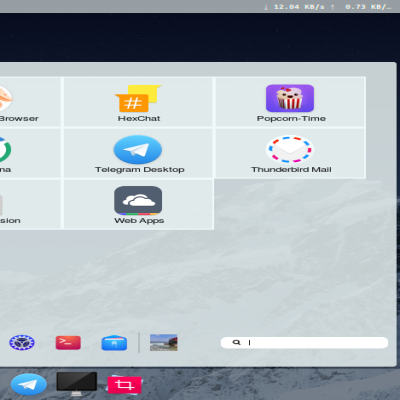Screen dimensions: 400x400
Task: Launch Thunderbird Mail
Action: pyautogui.click(x=290, y=153)
